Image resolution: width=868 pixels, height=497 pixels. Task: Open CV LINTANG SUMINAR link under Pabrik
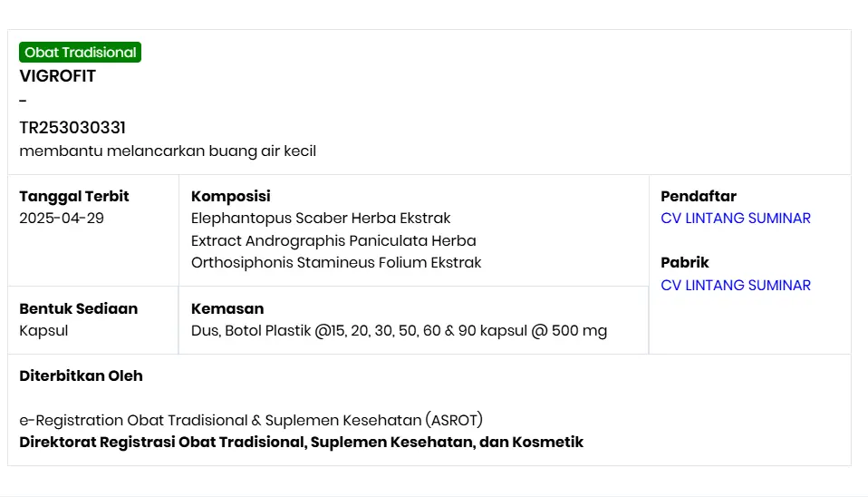point(736,286)
